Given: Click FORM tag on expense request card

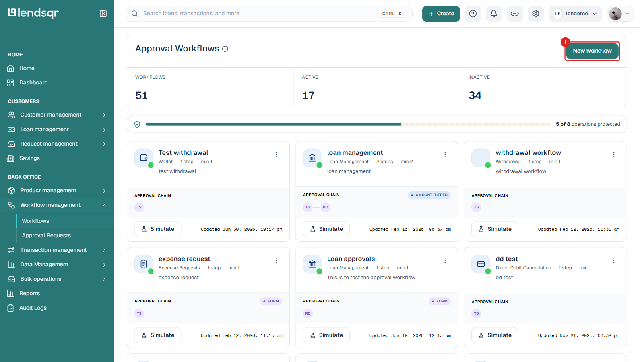Looking at the screenshot, I should 271,301.
